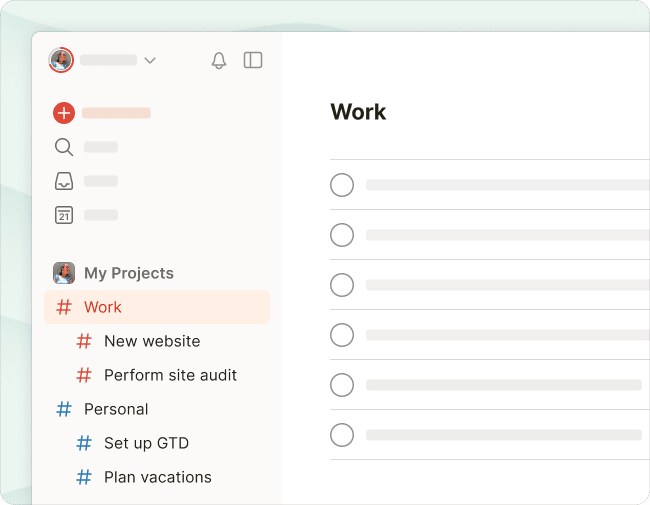Go to Plan vacations project
Screen dimensions: 650x505
[x=157, y=477]
